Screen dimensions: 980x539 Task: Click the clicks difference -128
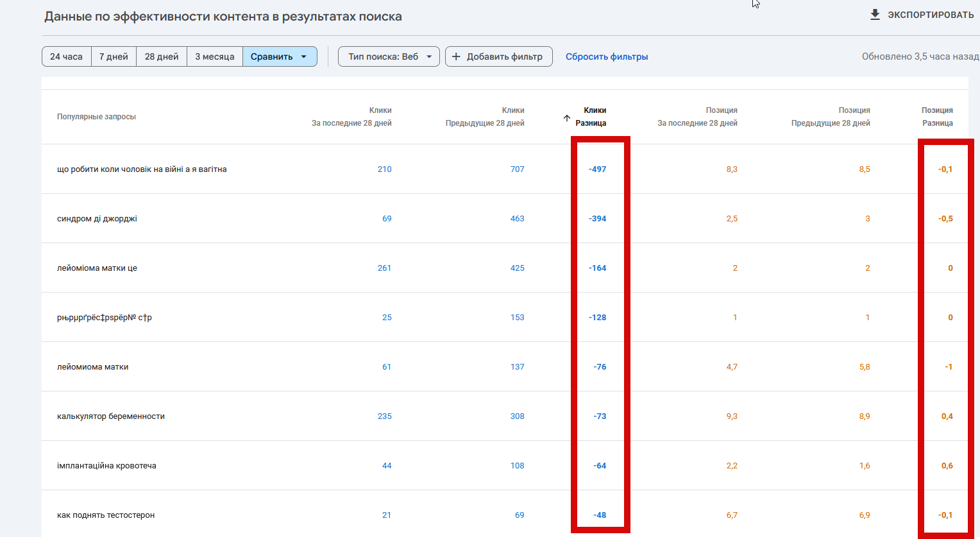tap(597, 318)
